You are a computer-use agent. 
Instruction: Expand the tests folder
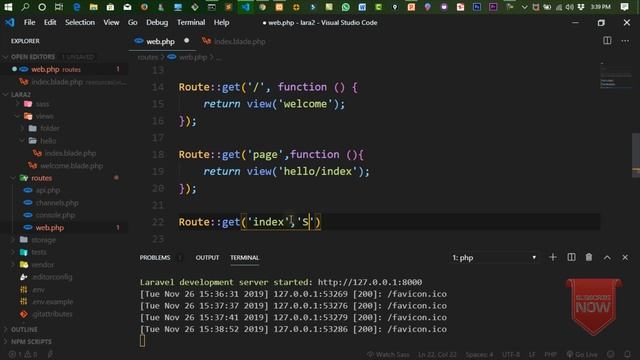click(39, 252)
